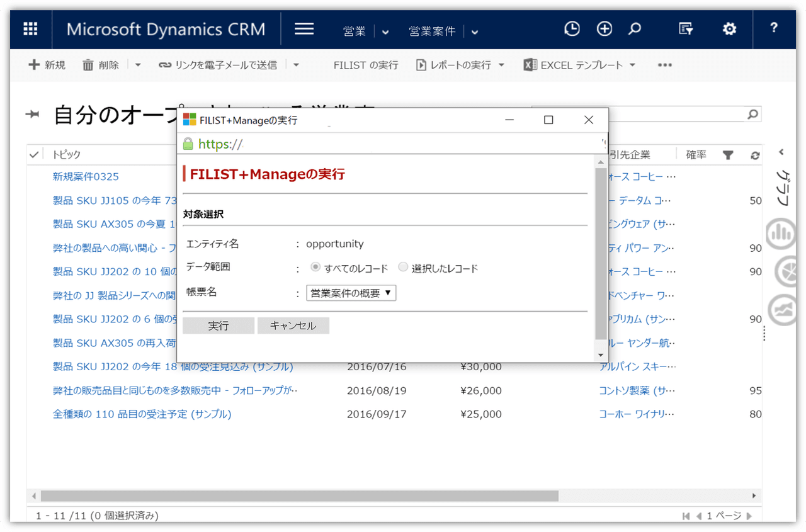Click the 実行 button in dialog
806x532 pixels.
pyautogui.click(x=219, y=325)
